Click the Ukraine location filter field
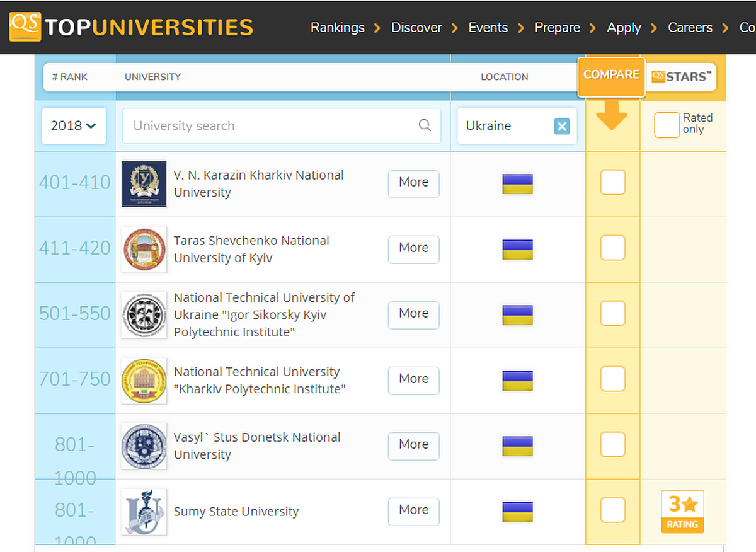This screenshot has height=552, width=756. (x=517, y=126)
